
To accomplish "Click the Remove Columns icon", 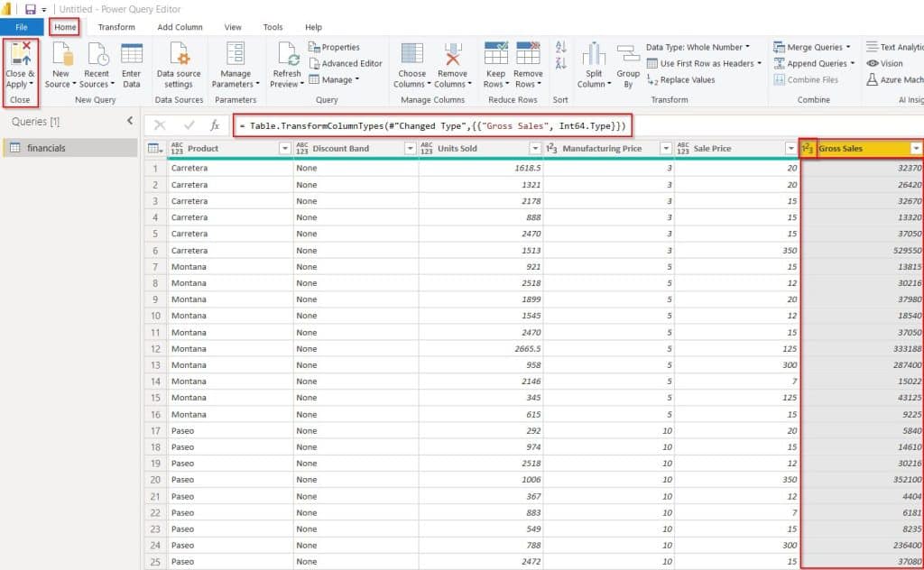I will 453,53.
